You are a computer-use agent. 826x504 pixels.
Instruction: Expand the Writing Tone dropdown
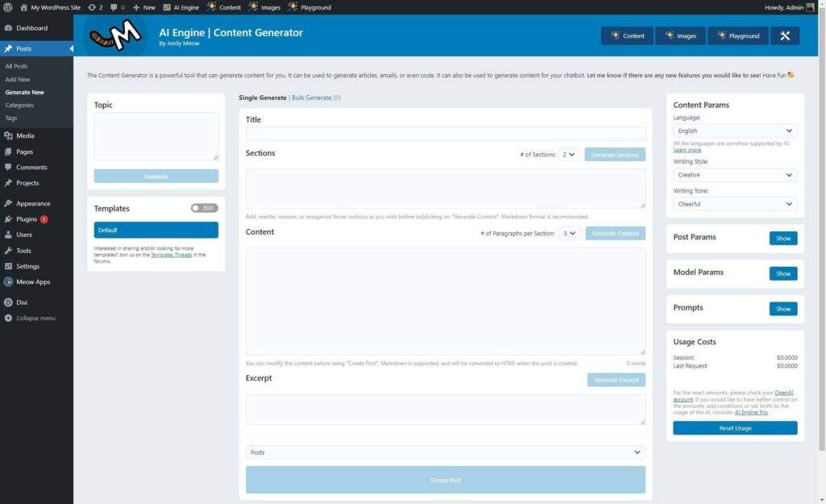coord(734,204)
